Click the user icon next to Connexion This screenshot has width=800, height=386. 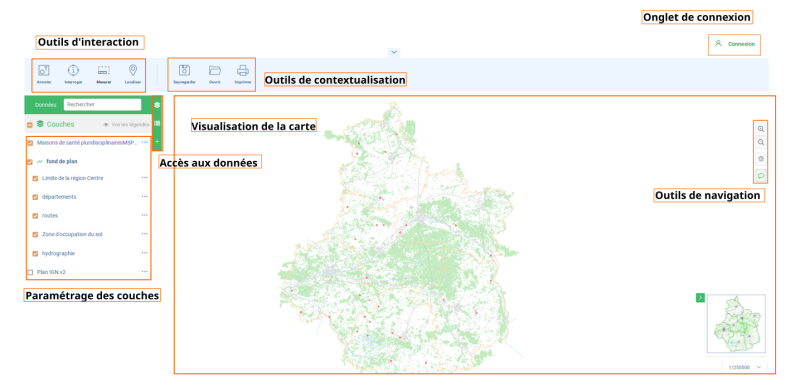(x=718, y=43)
